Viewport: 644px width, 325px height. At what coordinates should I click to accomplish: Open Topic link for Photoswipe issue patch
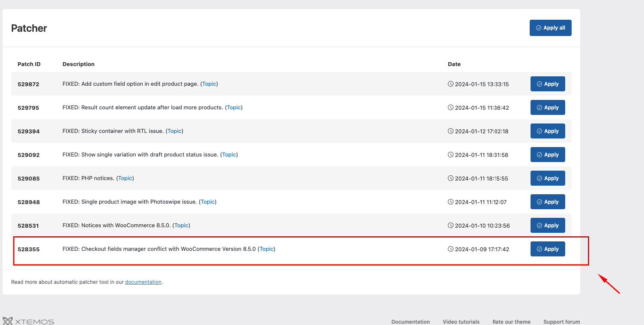208,202
